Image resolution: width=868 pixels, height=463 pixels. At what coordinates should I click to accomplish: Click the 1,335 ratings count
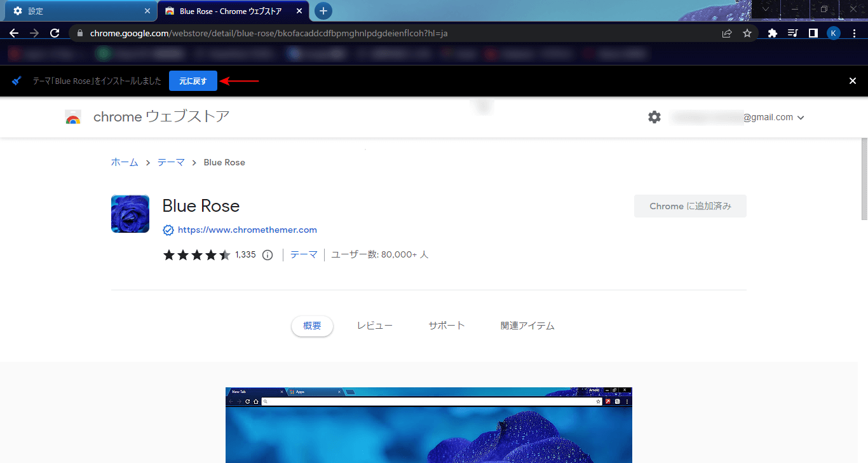click(245, 254)
